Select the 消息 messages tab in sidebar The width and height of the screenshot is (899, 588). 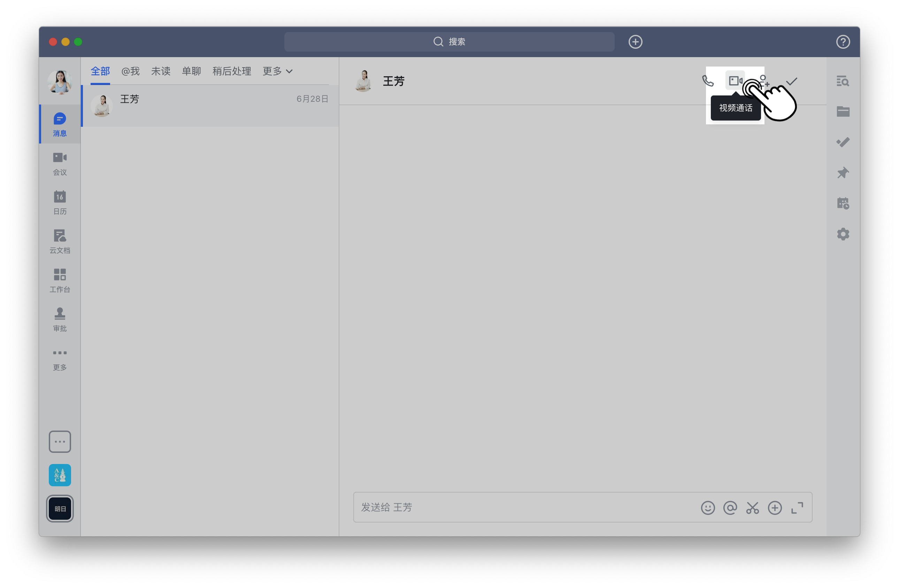click(60, 124)
